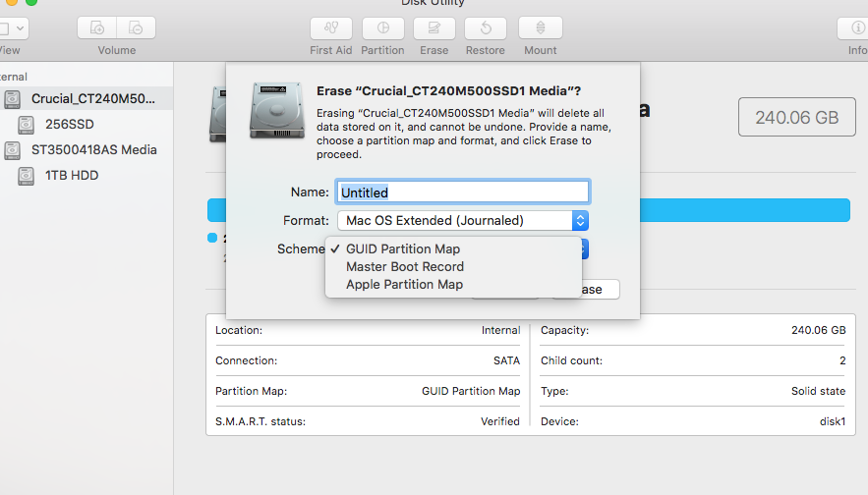868x495 pixels.
Task: Click the Type value Solid state
Action: pyautogui.click(x=818, y=391)
